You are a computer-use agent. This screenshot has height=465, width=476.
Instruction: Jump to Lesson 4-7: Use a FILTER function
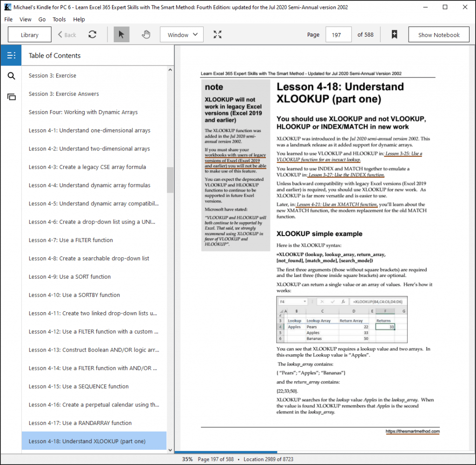[94, 240]
